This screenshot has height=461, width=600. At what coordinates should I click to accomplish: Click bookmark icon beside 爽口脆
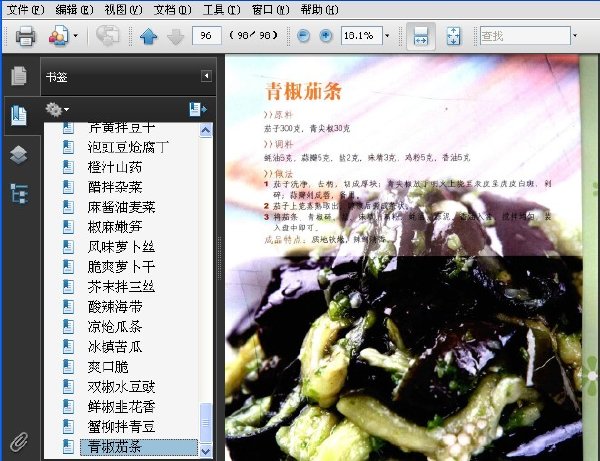tap(68, 367)
